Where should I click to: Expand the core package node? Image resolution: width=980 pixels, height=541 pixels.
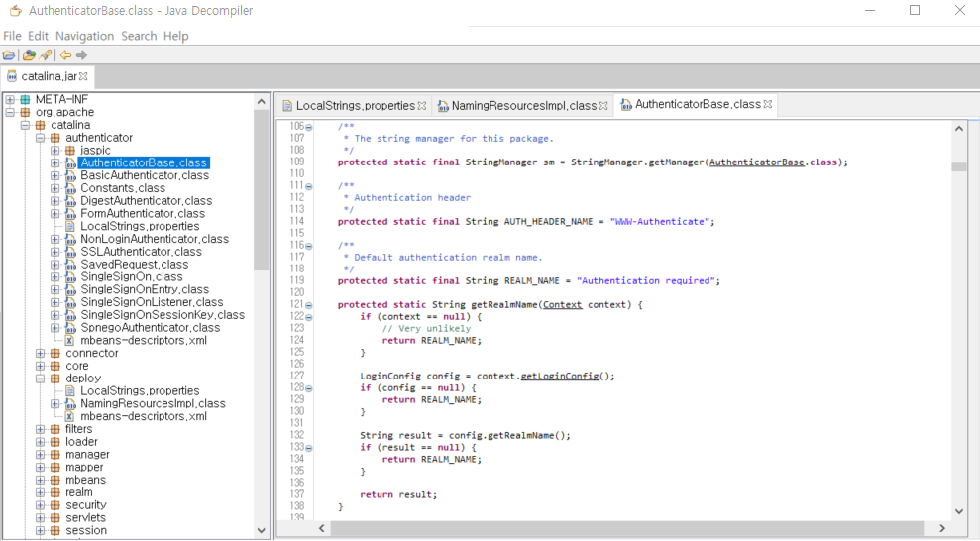(40, 366)
